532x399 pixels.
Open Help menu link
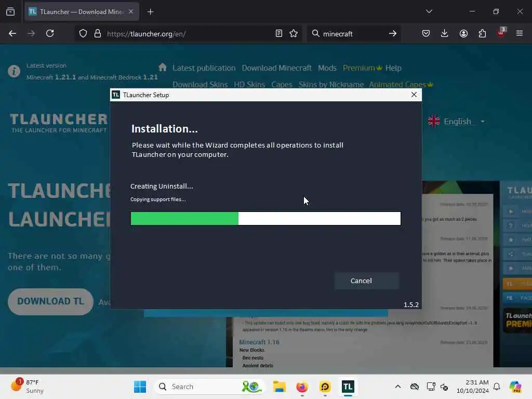[393, 68]
